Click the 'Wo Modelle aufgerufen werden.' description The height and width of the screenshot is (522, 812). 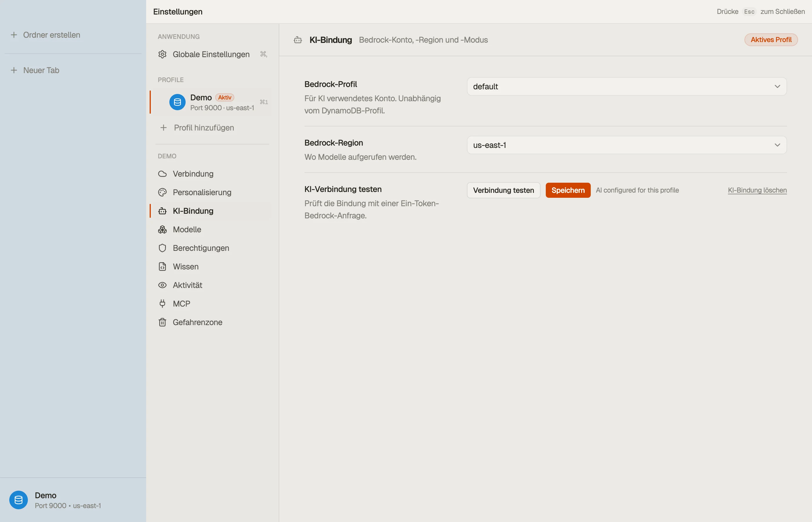point(360,157)
